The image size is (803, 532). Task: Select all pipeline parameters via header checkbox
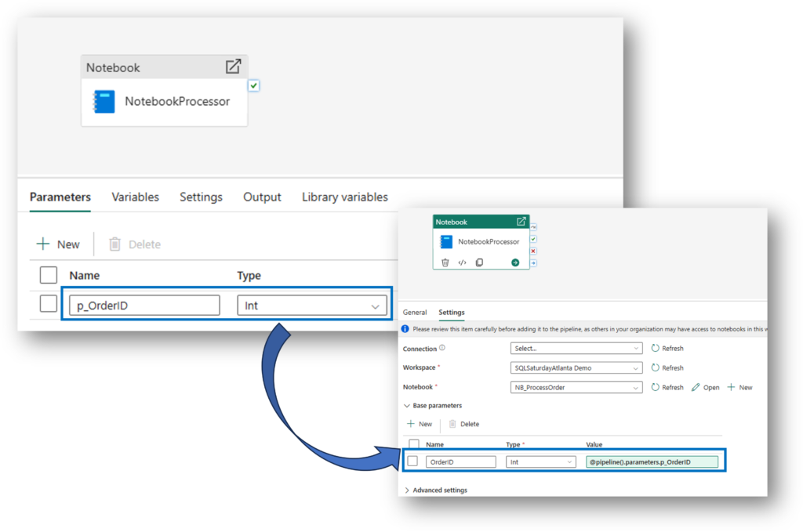(x=49, y=275)
